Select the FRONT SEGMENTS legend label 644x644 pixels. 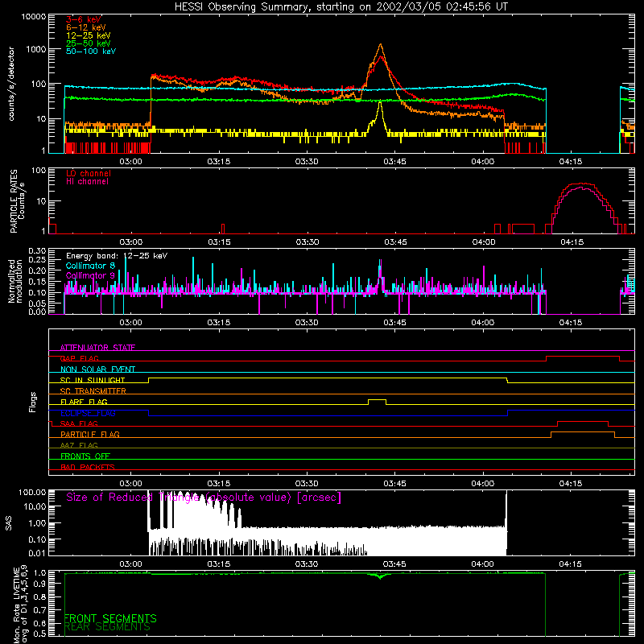pyautogui.click(x=110, y=618)
